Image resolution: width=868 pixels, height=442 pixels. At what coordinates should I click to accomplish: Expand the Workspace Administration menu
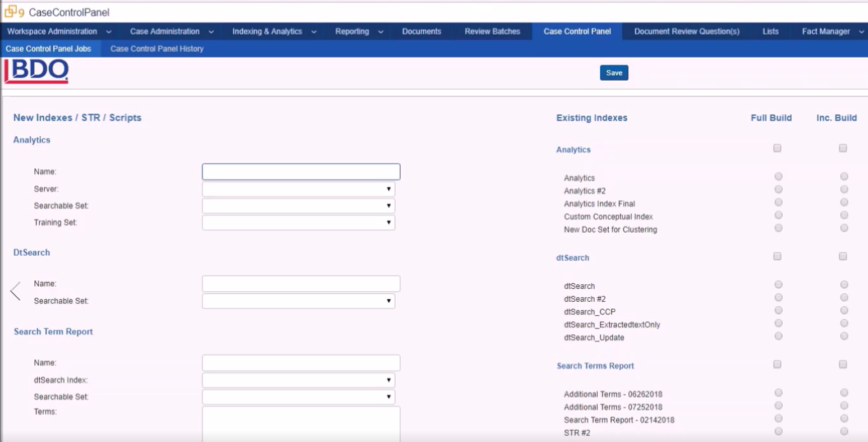(58, 31)
